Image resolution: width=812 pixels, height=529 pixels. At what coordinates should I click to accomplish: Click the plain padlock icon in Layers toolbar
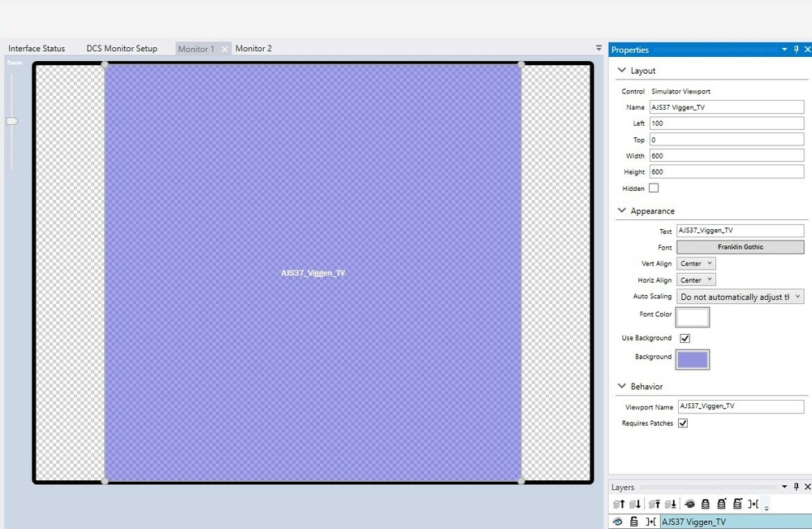click(706, 504)
